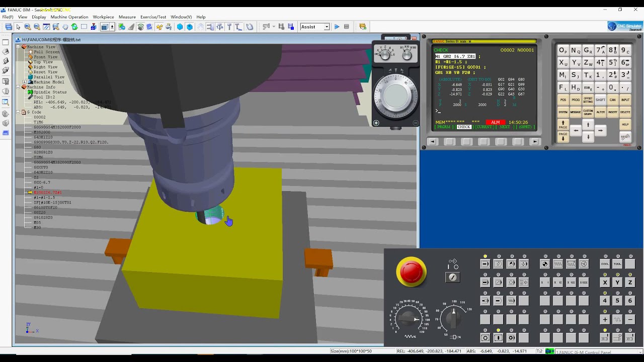Screen dimensions: 644x362
Task: Click the cursor left arrow key
Action: coord(576,130)
